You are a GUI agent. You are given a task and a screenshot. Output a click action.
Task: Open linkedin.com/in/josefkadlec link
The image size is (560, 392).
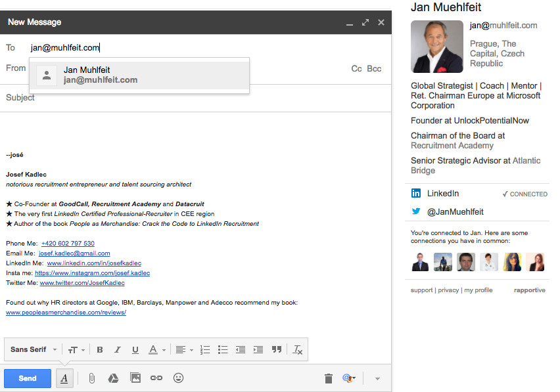94,263
